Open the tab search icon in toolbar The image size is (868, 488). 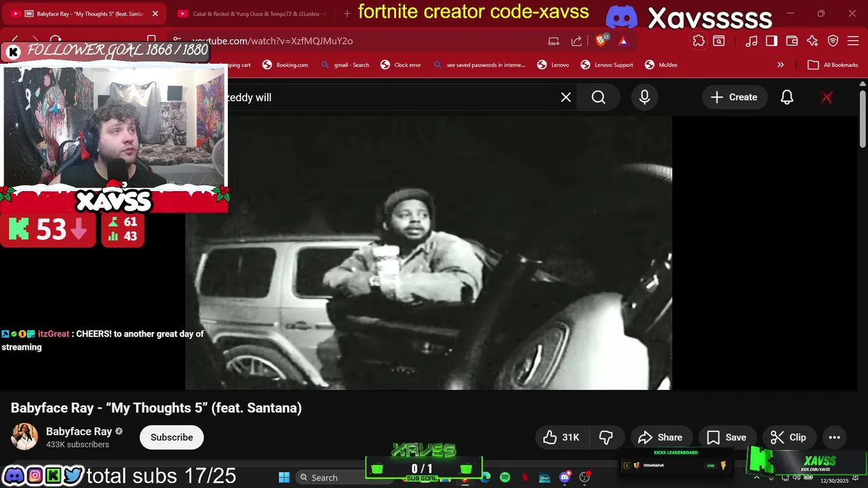pos(719,41)
